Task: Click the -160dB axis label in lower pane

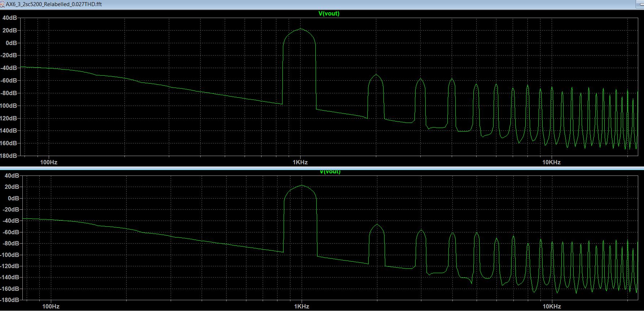Action: pos(10,289)
